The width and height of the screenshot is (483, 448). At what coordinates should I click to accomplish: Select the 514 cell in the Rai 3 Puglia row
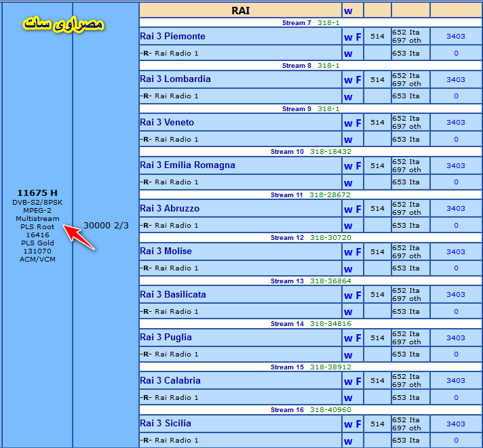click(x=377, y=338)
